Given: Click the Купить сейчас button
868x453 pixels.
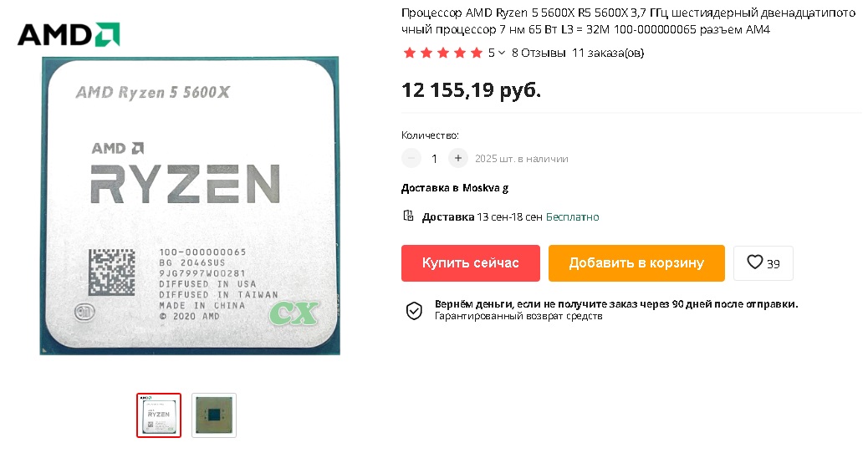Looking at the screenshot, I should coord(471,263).
